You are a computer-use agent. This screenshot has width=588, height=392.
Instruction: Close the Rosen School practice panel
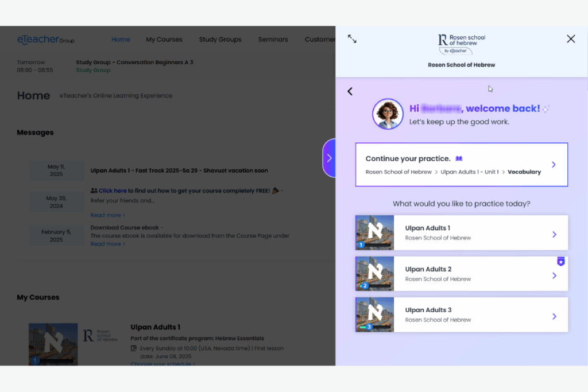(x=571, y=38)
